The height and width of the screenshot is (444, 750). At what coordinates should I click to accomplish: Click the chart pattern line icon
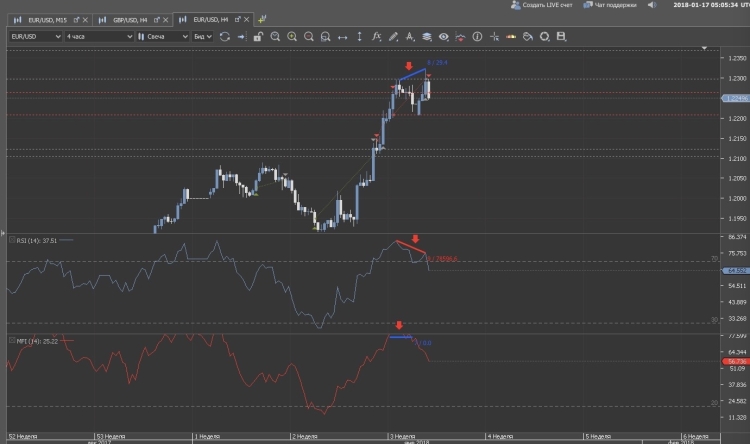(460, 37)
